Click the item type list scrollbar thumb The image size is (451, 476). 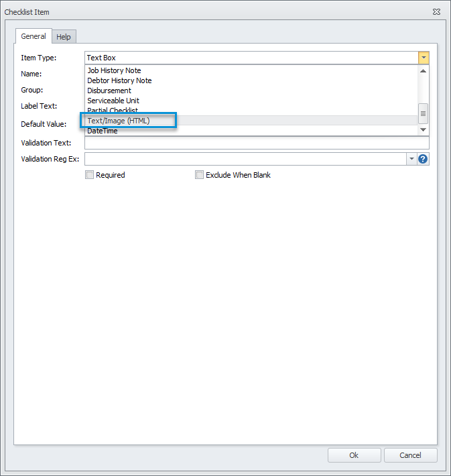click(423, 113)
